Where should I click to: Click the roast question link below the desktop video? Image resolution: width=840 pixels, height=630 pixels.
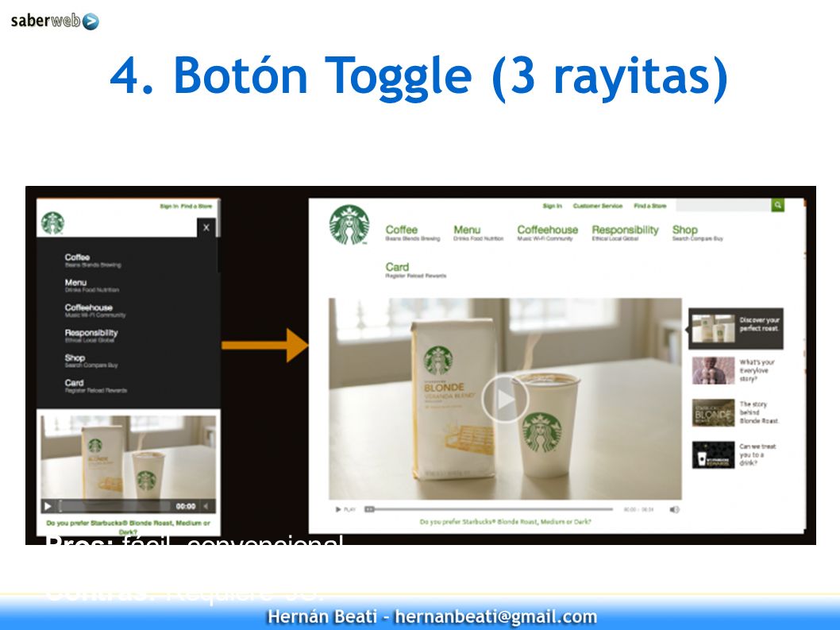pyautogui.click(x=505, y=522)
